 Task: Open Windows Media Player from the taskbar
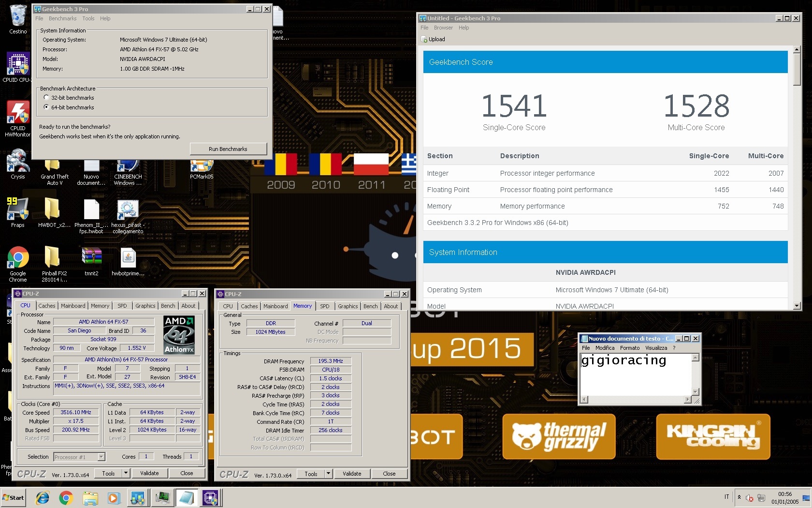[114, 497]
